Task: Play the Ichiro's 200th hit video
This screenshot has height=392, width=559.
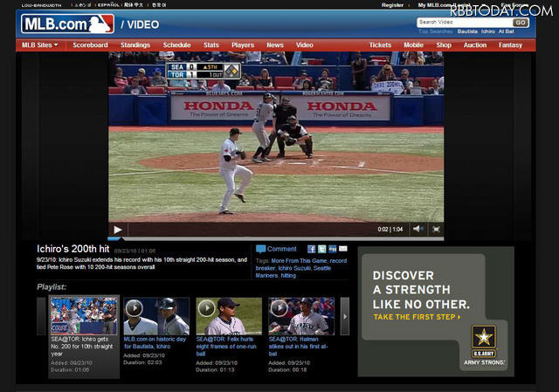Action: (118, 230)
